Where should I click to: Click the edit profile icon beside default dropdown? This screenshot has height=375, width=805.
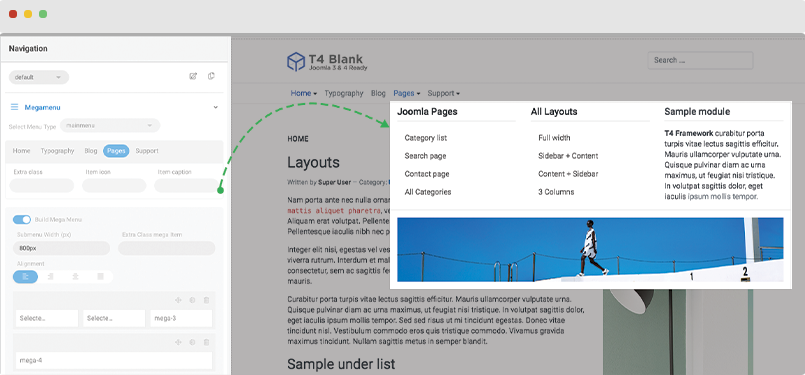pos(193,77)
